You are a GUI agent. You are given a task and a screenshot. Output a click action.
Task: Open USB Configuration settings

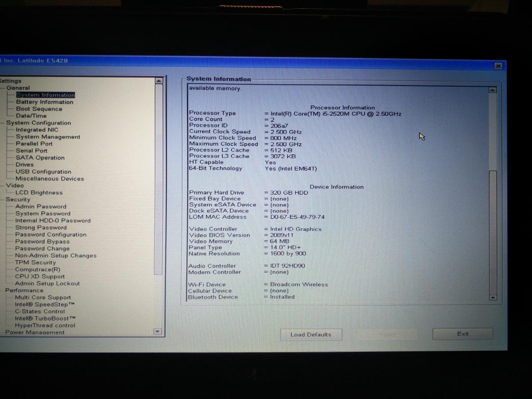(43, 172)
